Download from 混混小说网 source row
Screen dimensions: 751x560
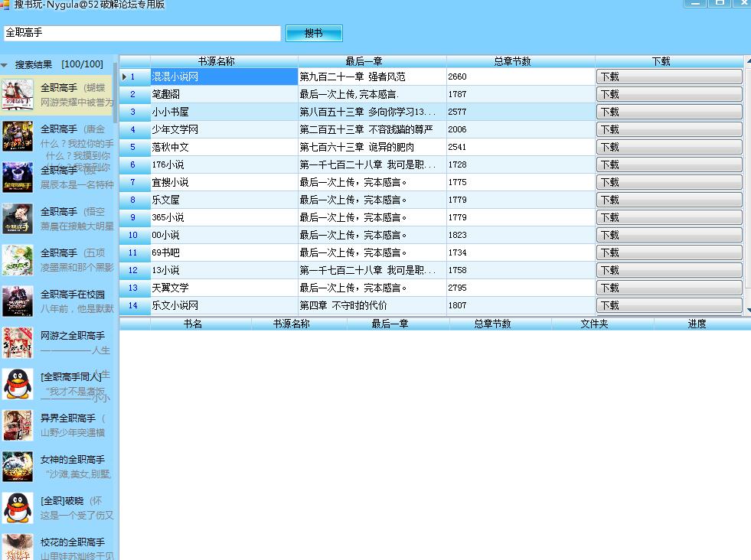668,77
